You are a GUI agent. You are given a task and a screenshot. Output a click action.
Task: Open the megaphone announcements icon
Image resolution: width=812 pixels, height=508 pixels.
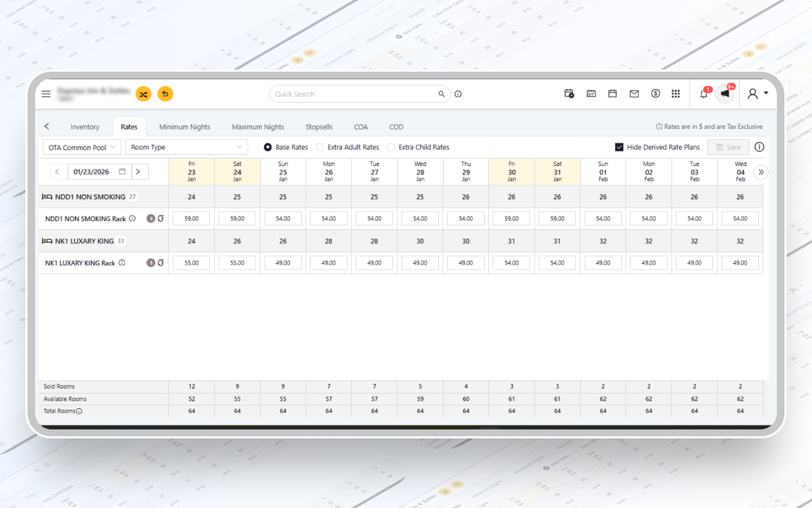[725, 94]
